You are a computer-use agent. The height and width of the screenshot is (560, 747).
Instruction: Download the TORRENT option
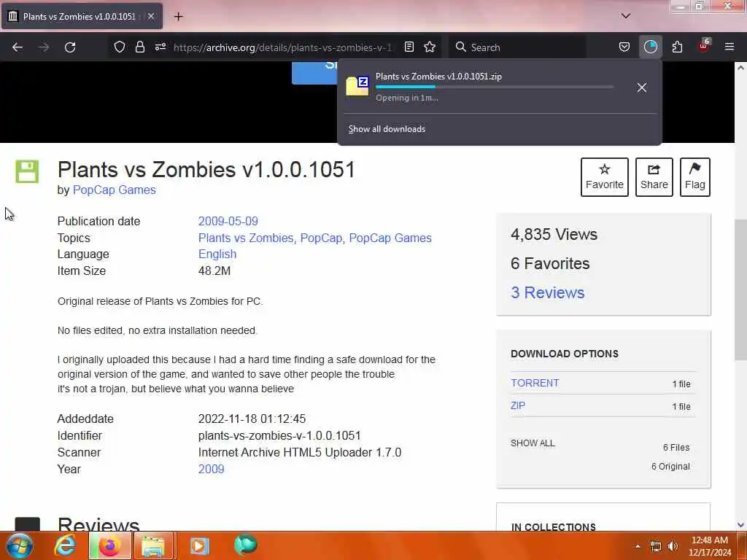(535, 383)
